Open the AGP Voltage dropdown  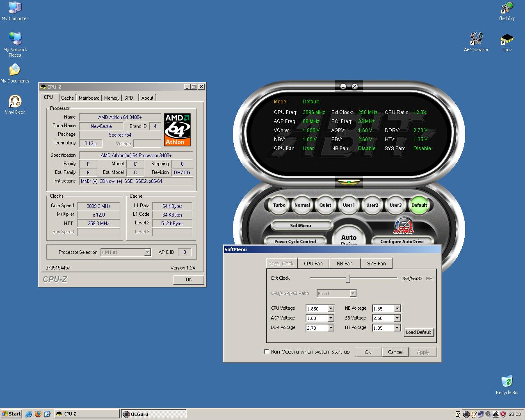tap(331, 318)
